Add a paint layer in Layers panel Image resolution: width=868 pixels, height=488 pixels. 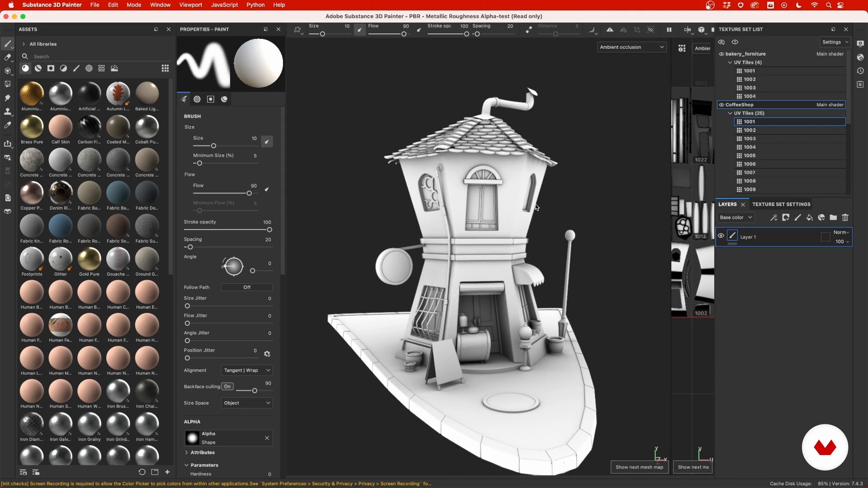(x=798, y=217)
